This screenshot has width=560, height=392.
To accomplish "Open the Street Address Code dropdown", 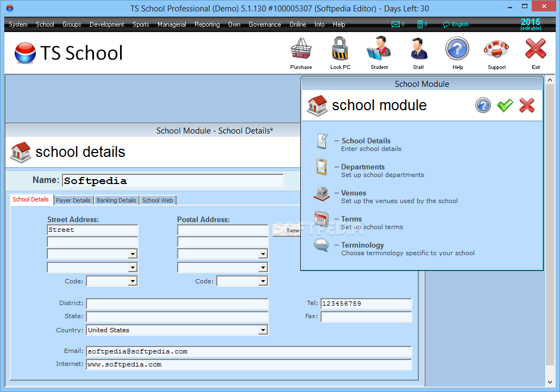I will pos(133,281).
